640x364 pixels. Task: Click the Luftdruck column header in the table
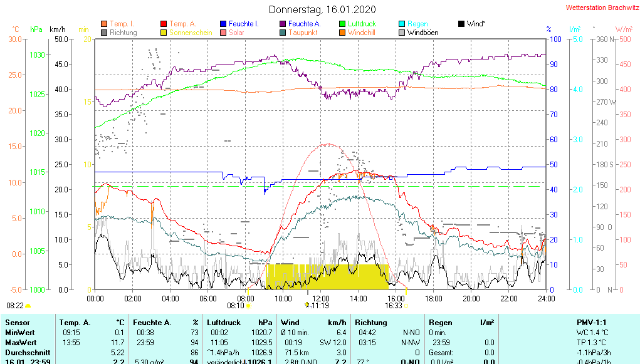pyautogui.click(x=223, y=322)
